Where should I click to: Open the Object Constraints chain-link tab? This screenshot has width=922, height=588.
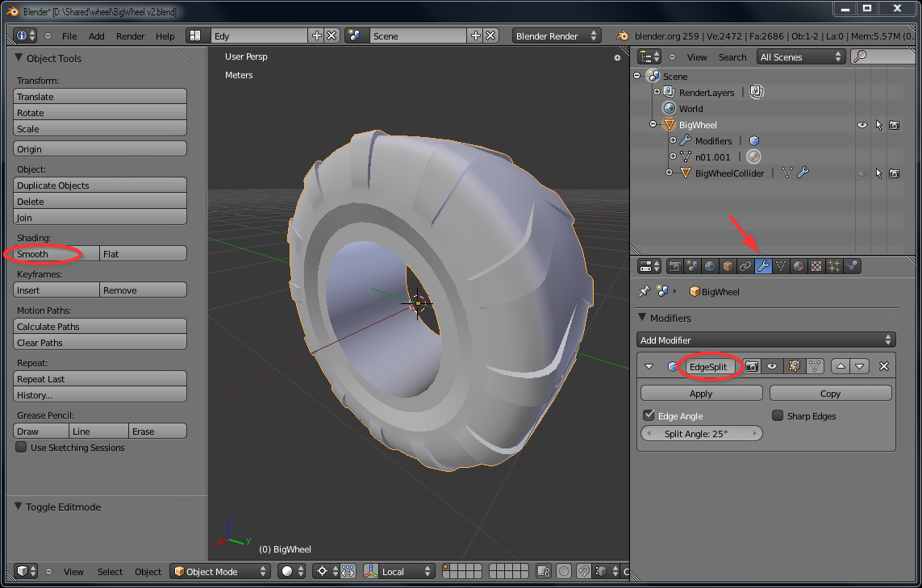[745, 266]
